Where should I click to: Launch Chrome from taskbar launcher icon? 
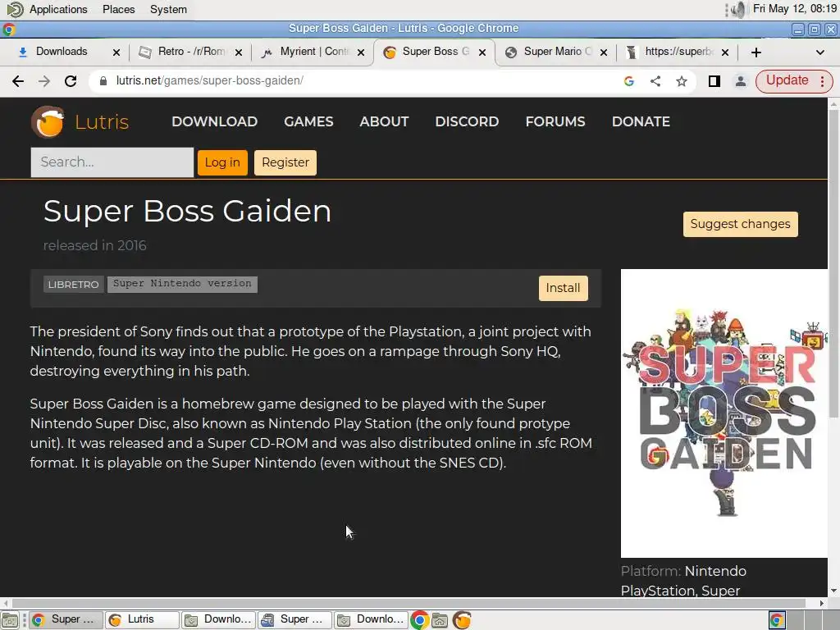click(419, 620)
